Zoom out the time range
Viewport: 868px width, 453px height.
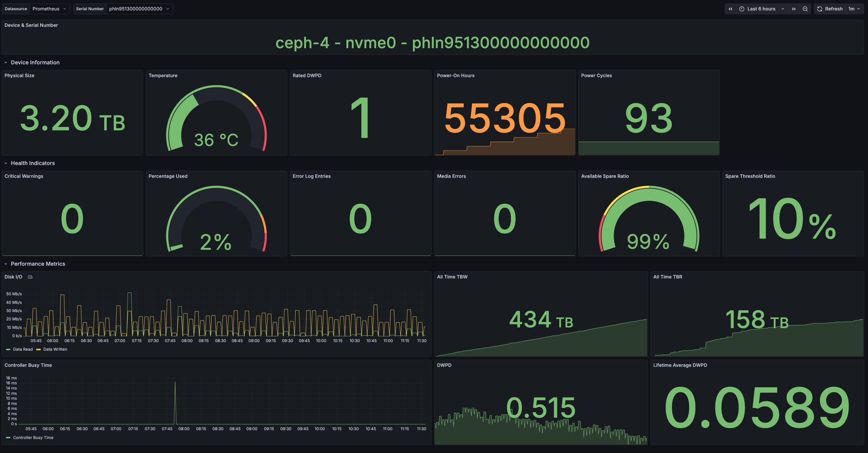(805, 9)
